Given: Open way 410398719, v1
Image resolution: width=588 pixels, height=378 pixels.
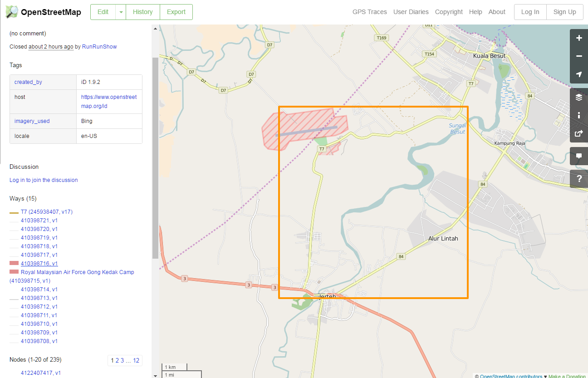Looking at the screenshot, I should click(39, 238).
